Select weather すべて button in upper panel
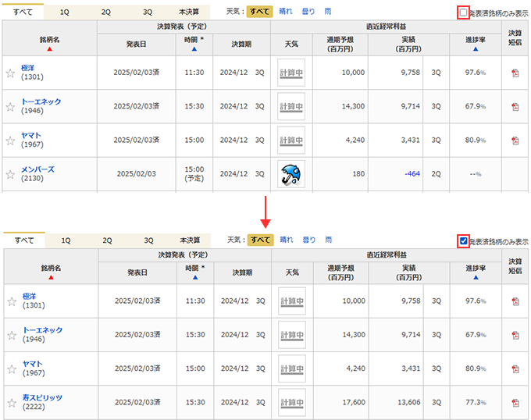This screenshot has height=420, width=531. click(x=259, y=12)
